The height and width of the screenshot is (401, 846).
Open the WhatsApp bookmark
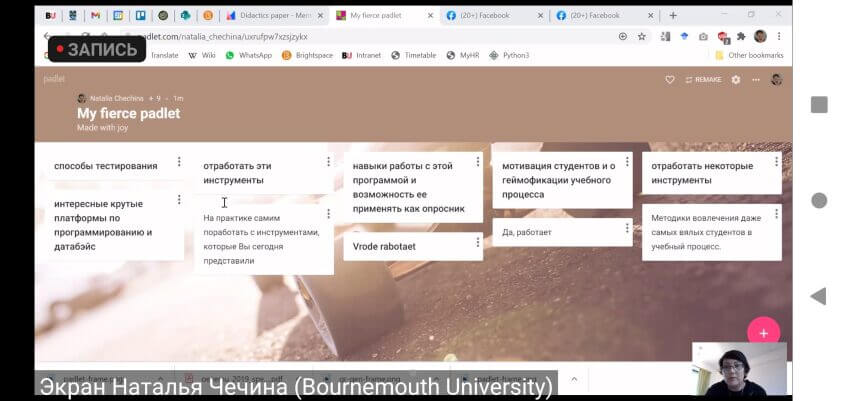click(x=250, y=55)
